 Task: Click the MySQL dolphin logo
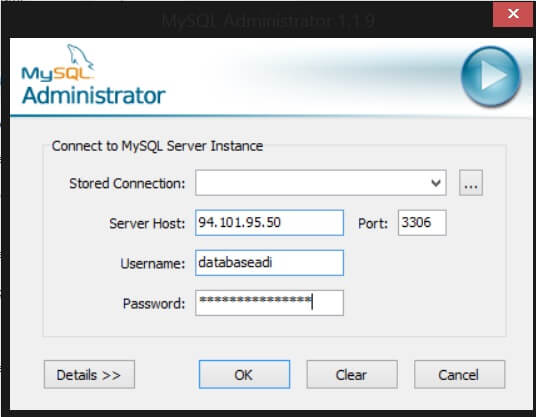(58, 63)
